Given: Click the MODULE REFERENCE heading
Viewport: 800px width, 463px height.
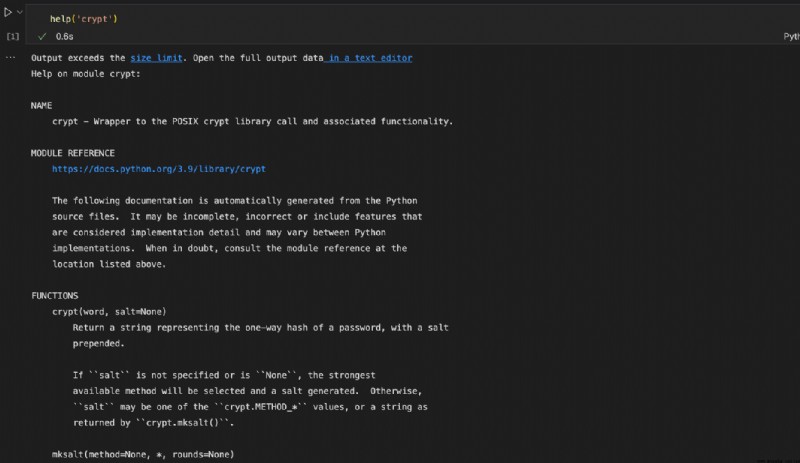Looking at the screenshot, I should point(72,153).
